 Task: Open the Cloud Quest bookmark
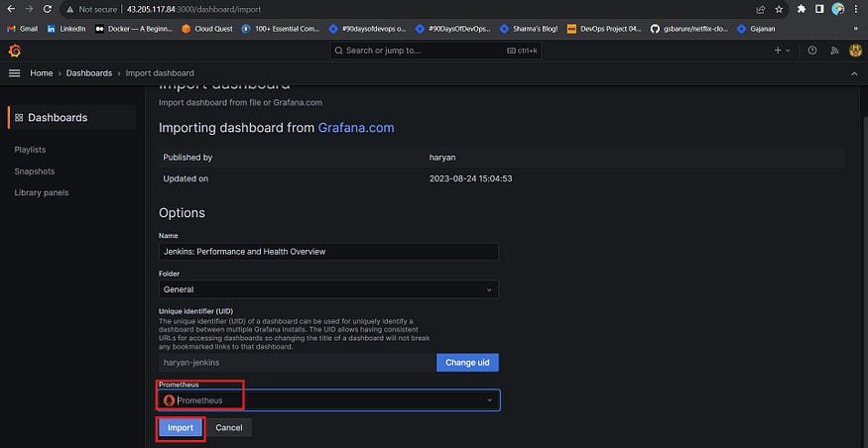207,29
